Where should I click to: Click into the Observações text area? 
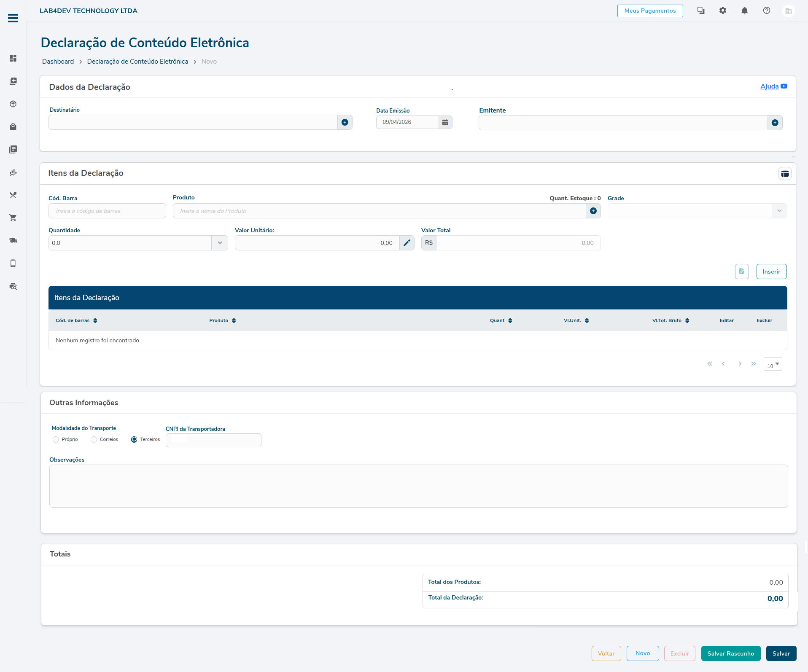tap(418, 486)
